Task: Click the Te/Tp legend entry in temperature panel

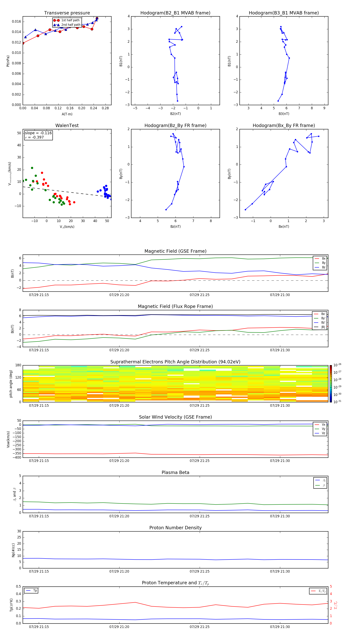Action: tap(318, 591)
